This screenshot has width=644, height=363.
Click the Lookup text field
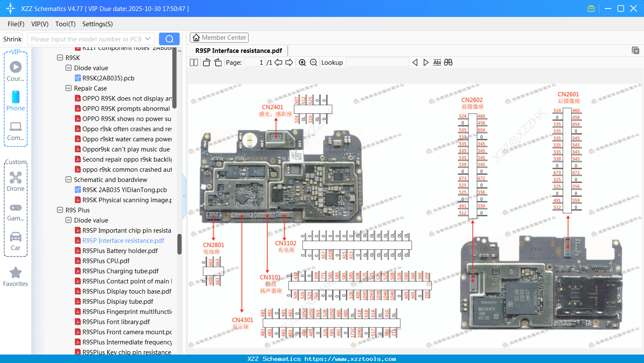[x=378, y=63]
